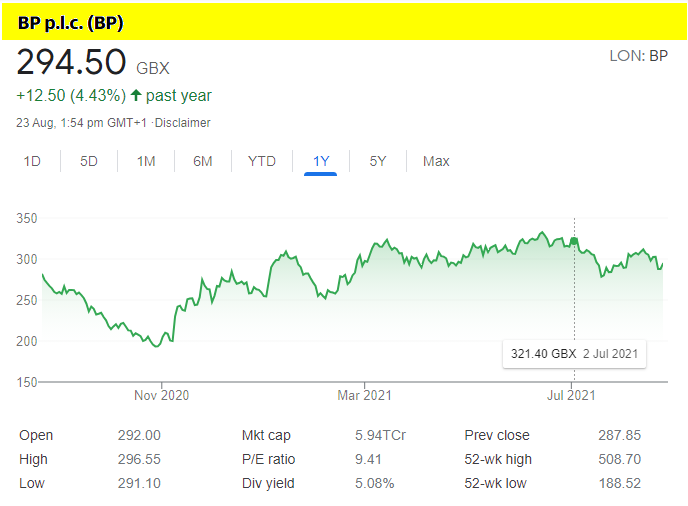
Task: Open the Disclaimer link
Action: tap(183, 123)
